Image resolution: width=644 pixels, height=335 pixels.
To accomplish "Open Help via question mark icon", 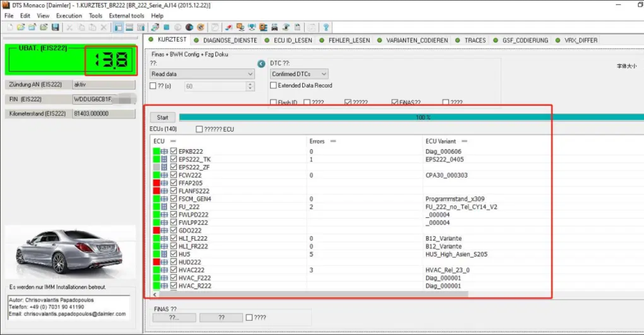I will tap(326, 27).
